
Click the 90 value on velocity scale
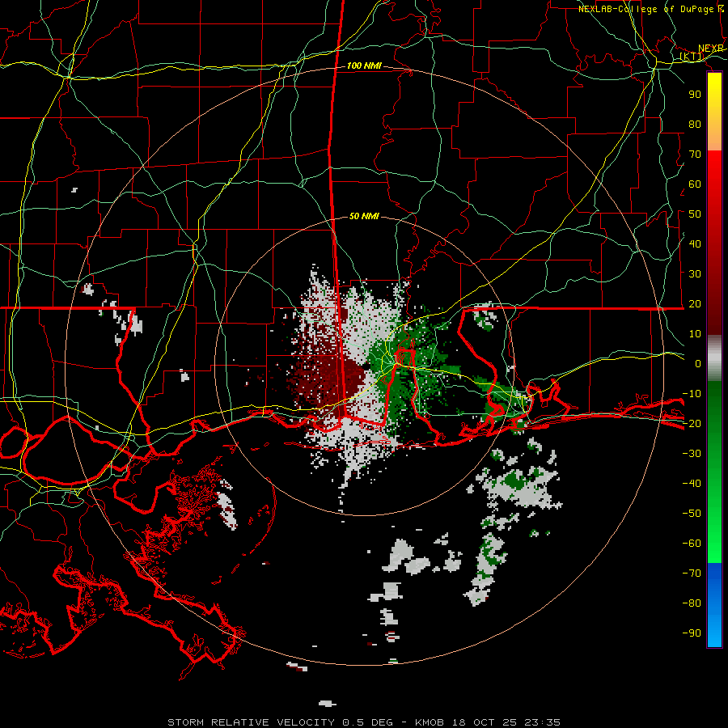pos(695,95)
